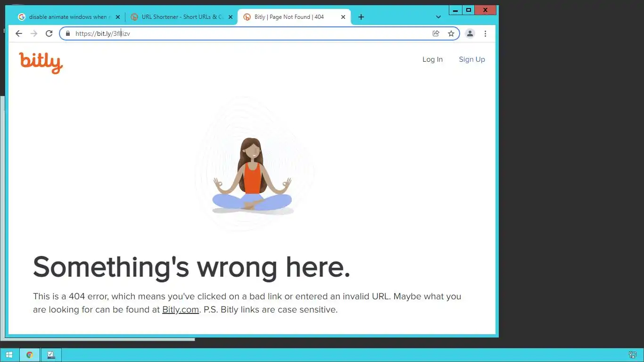Viewport: 644px width, 362px height.
Task: Minimize the Chrome window
Action: (x=455, y=10)
